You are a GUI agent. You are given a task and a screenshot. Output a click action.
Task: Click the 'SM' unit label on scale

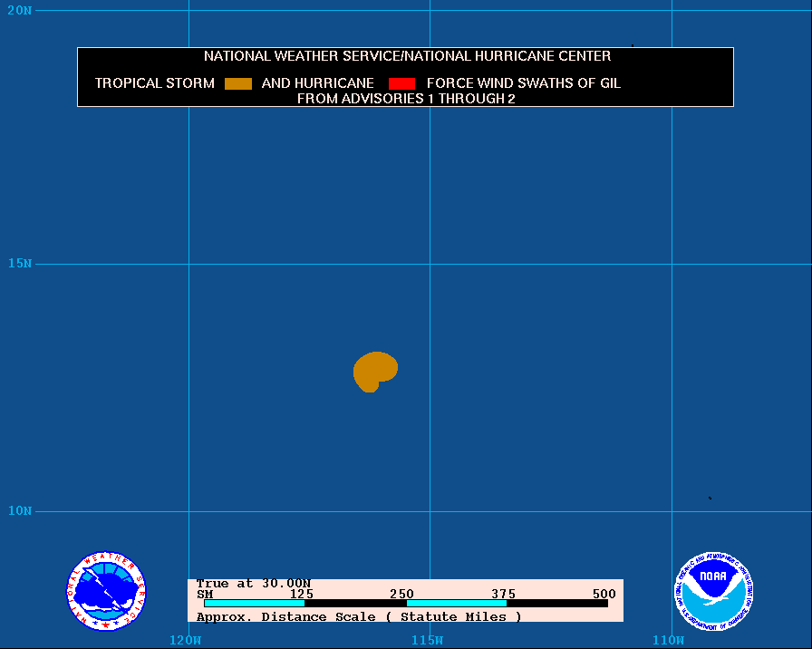tap(205, 595)
